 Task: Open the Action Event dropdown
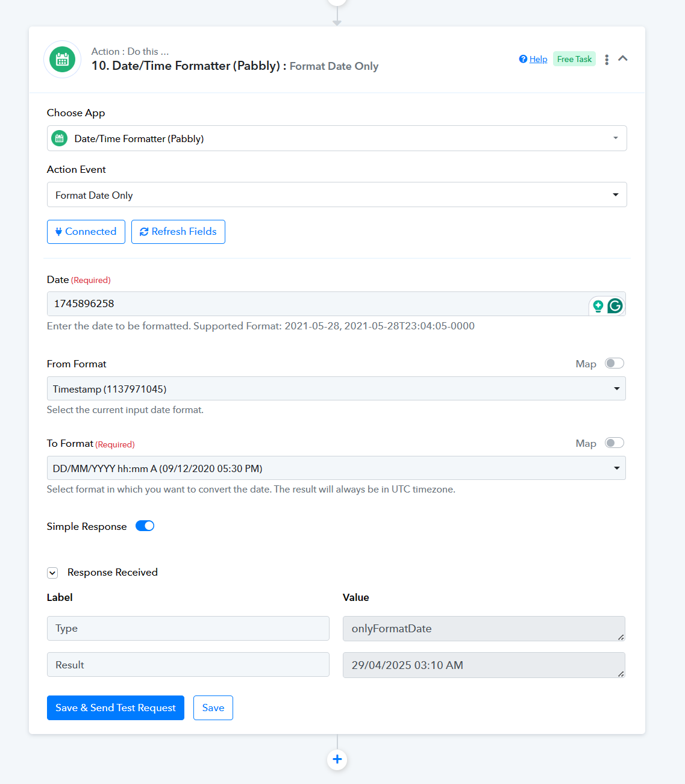tap(337, 195)
